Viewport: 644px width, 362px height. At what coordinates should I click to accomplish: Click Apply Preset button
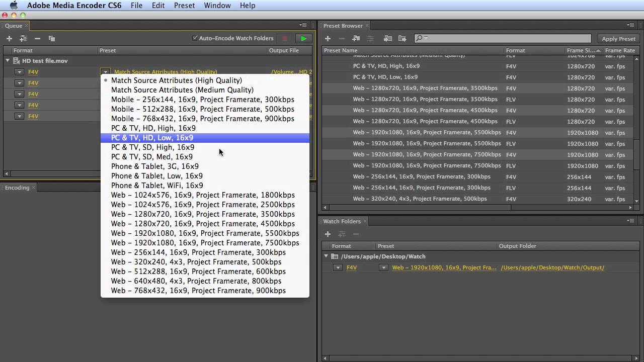click(x=618, y=39)
